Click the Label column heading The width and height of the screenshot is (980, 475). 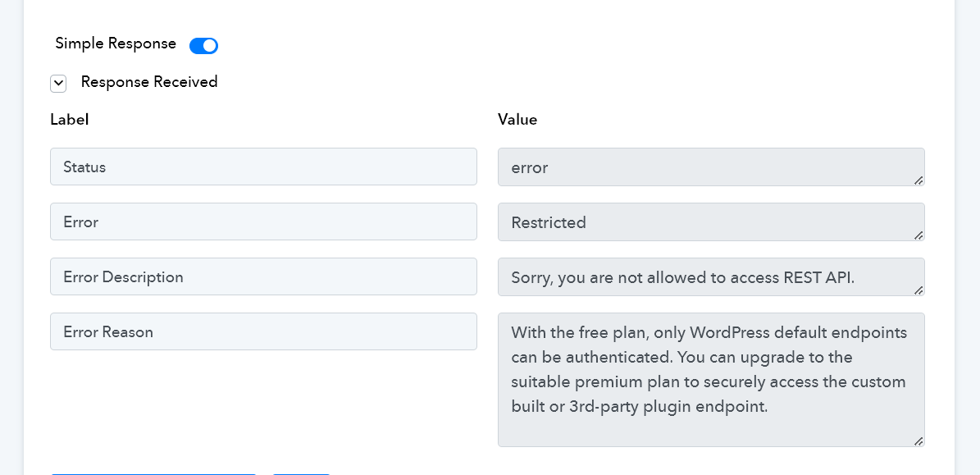pos(70,120)
